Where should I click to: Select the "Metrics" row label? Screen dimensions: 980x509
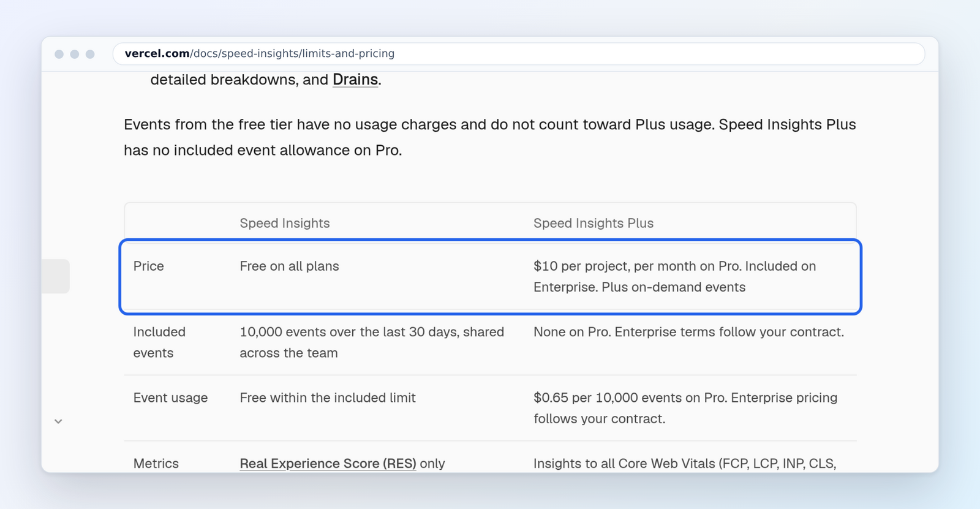click(x=156, y=464)
